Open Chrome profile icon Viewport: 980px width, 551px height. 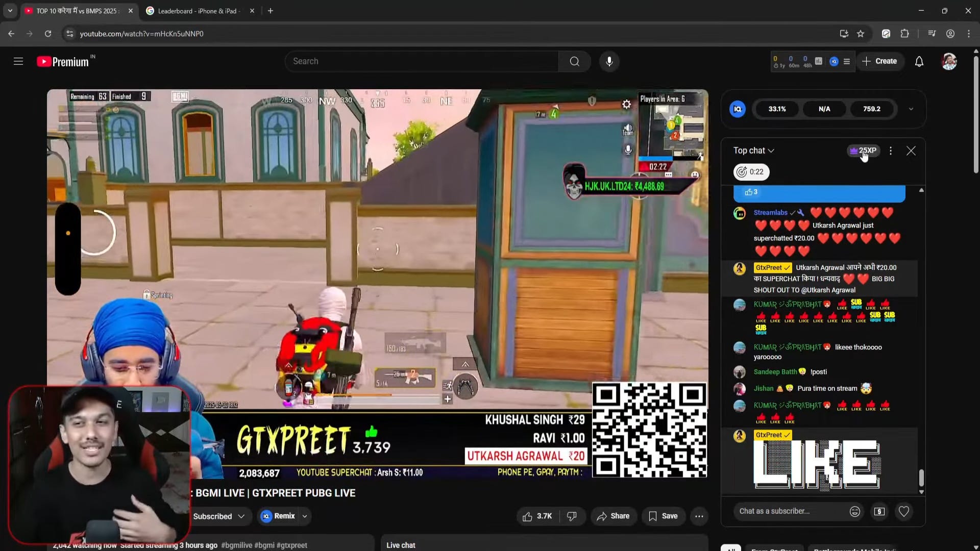[950, 34]
